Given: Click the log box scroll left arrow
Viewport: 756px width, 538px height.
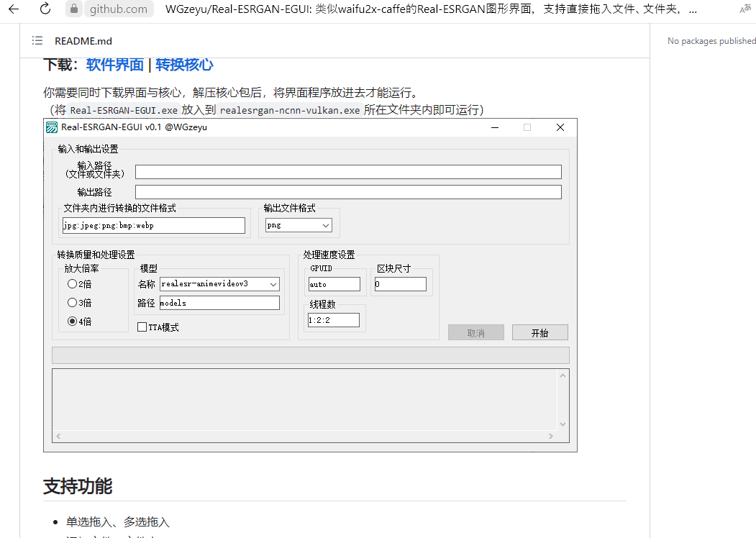Looking at the screenshot, I should (58, 437).
